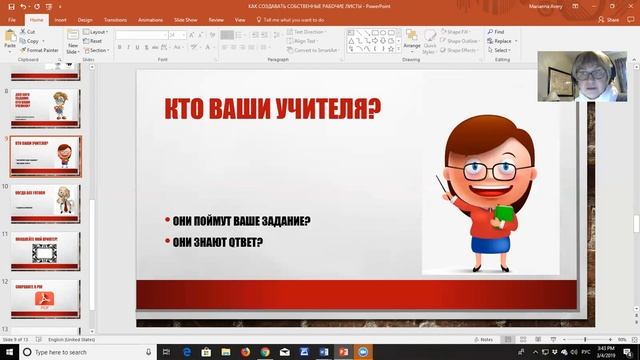Open the Shape Effects dropdown
This screenshot has height=360, width=640.
point(459,50)
